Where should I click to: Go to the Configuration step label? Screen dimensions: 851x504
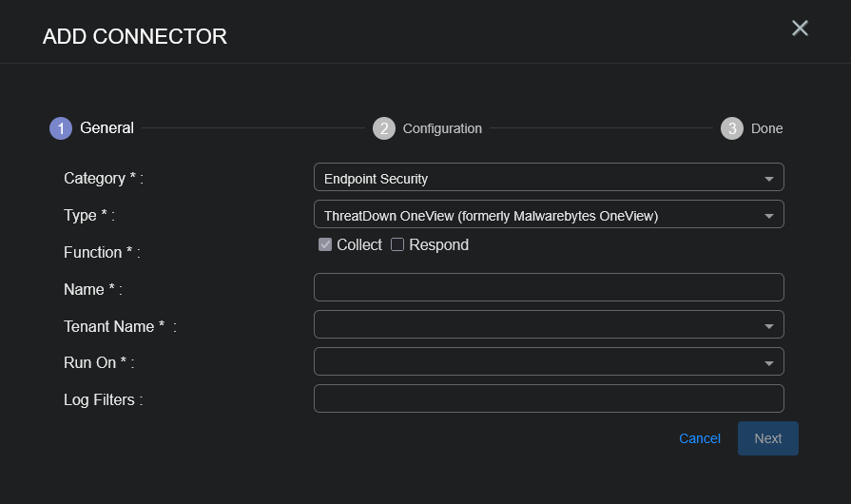pyautogui.click(x=442, y=128)
